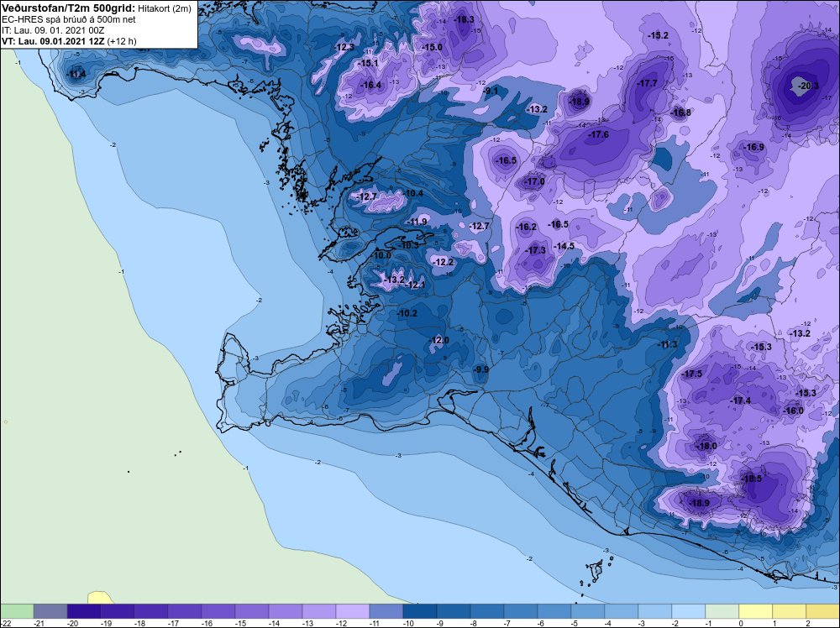
Task: Click the legend swatch above the -20 label
Action: pyautogui.click(x=83, y=611)
